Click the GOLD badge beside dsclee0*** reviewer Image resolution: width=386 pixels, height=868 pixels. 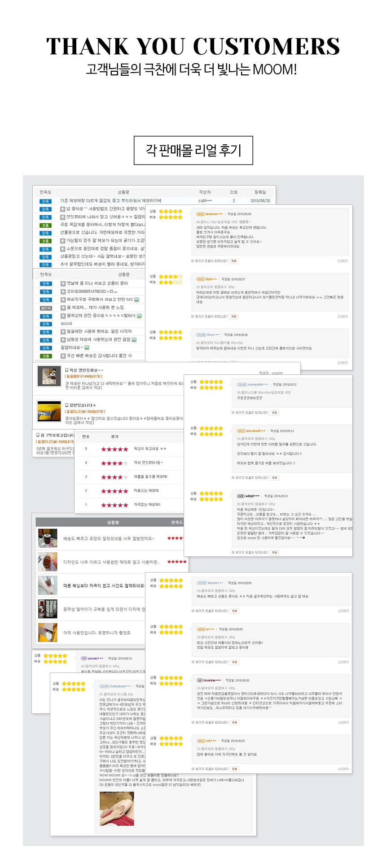(241, 431)
